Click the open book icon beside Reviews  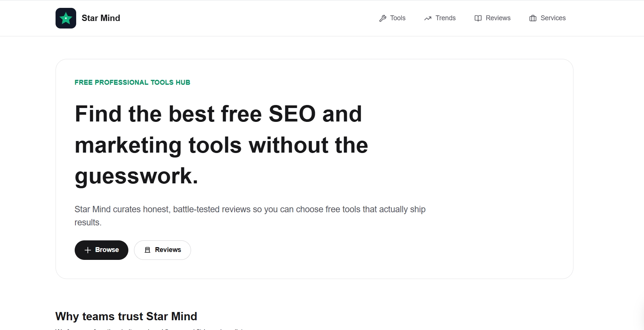(478, 18)
